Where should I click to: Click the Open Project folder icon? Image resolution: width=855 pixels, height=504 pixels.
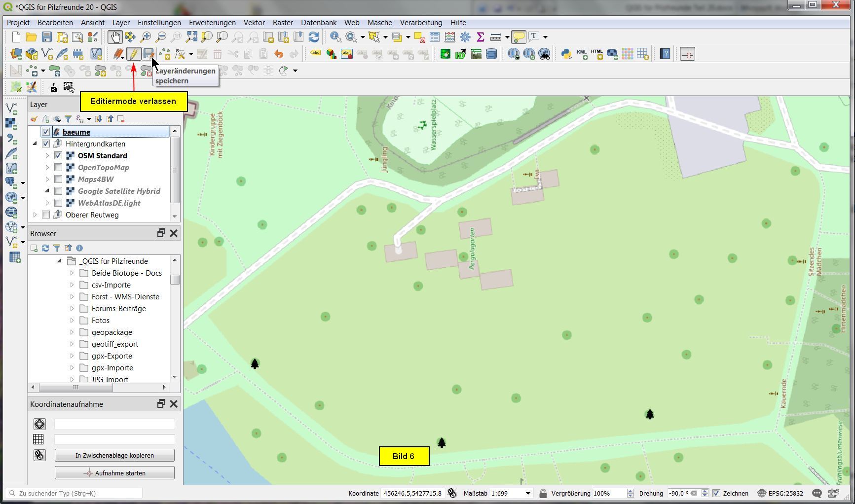(31, 37)
